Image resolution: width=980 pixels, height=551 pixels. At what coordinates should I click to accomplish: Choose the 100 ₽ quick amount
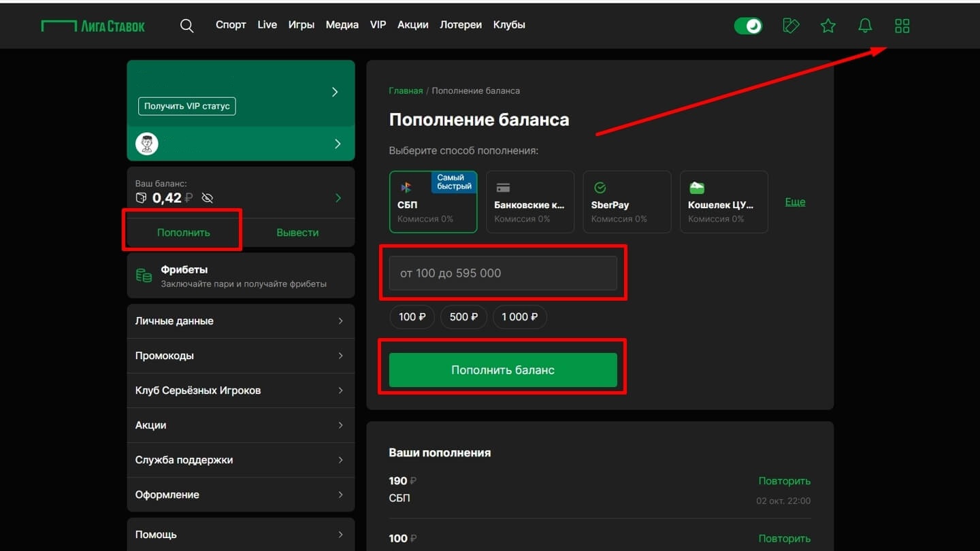(412, 317)
